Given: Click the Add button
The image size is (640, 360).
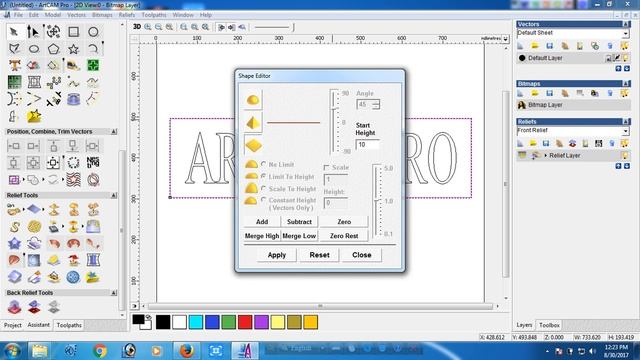Looking at the screenshot, I should [x=262, y=222].
